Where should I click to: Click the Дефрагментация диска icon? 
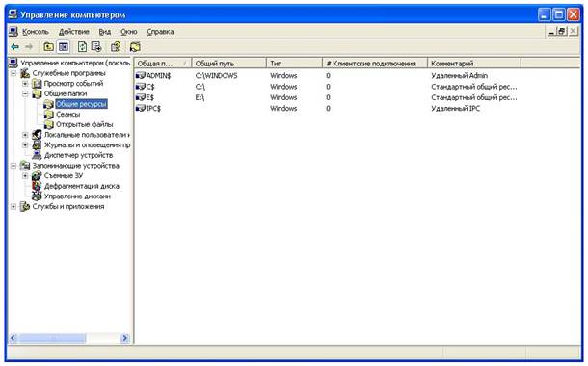tap(37, 186)
